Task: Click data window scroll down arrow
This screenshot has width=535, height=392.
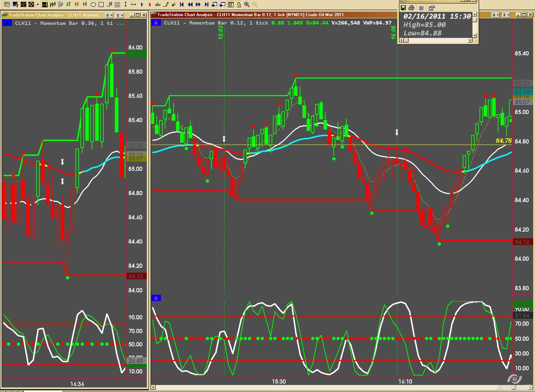Action: (475, 35)
